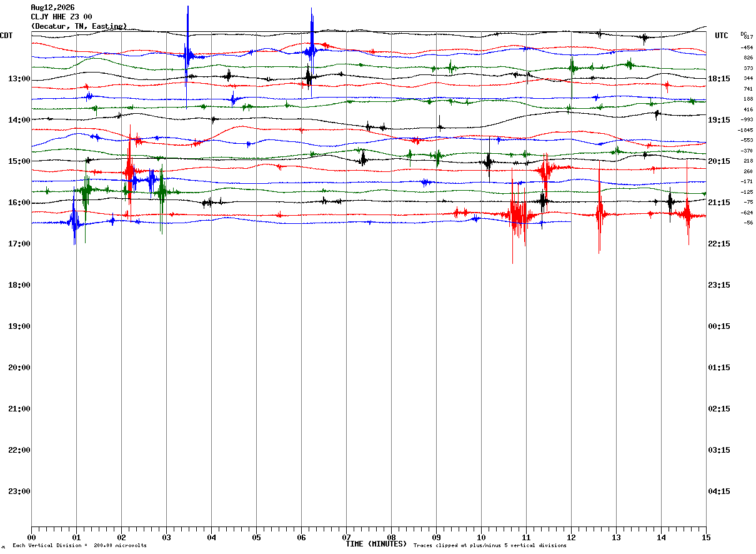Click the vertical division microvolts note
756x554 pixels.
point(79,546)
